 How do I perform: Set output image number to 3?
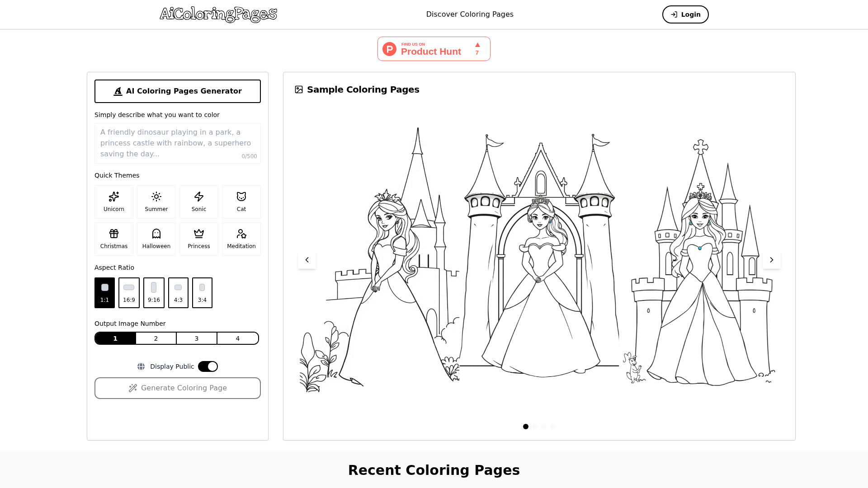click(197, 338)
